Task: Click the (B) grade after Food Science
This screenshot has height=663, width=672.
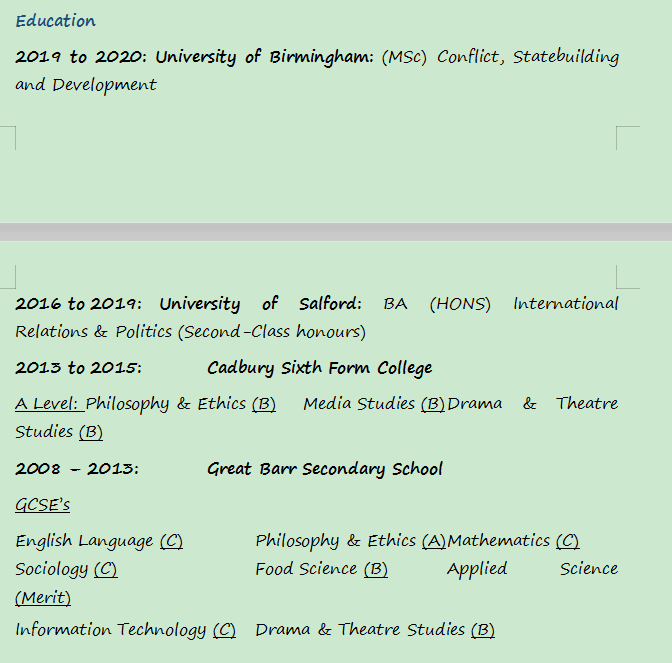Action: [375, 569]
